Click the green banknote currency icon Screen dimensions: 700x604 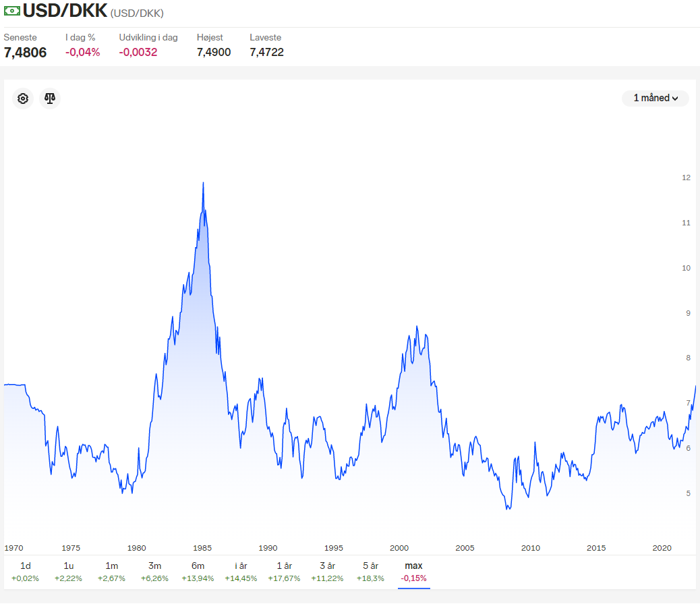coord(12,11)
